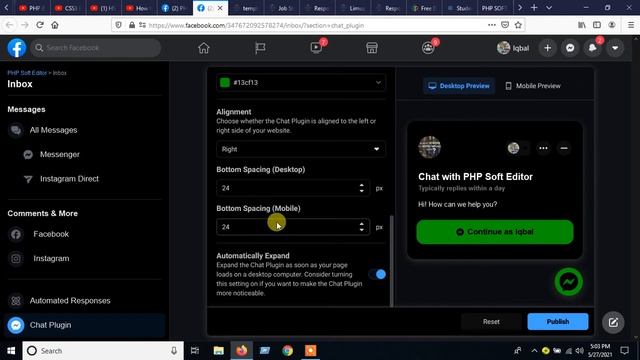Click Bottom Spacing (Mobile) stepper arrows
The height and width of the screenshot is (360, 640).
pyautogui.click(x=362, y=227)
